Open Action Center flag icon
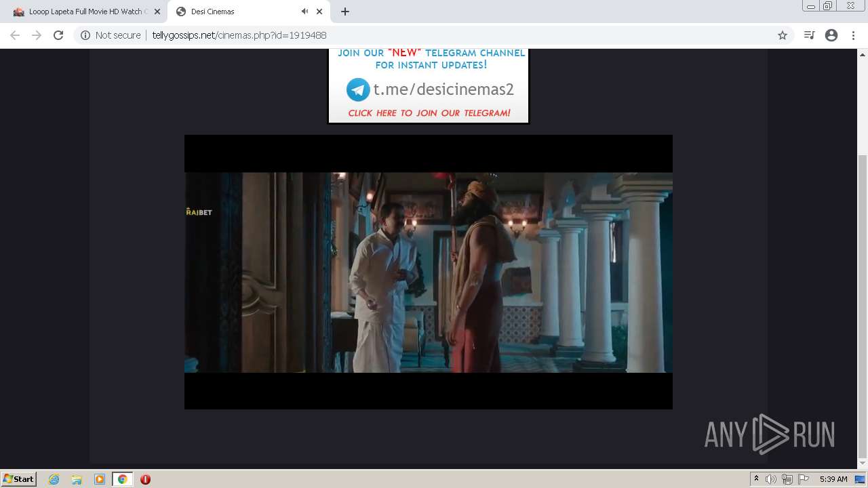868x488 pixels. point(804,479)
